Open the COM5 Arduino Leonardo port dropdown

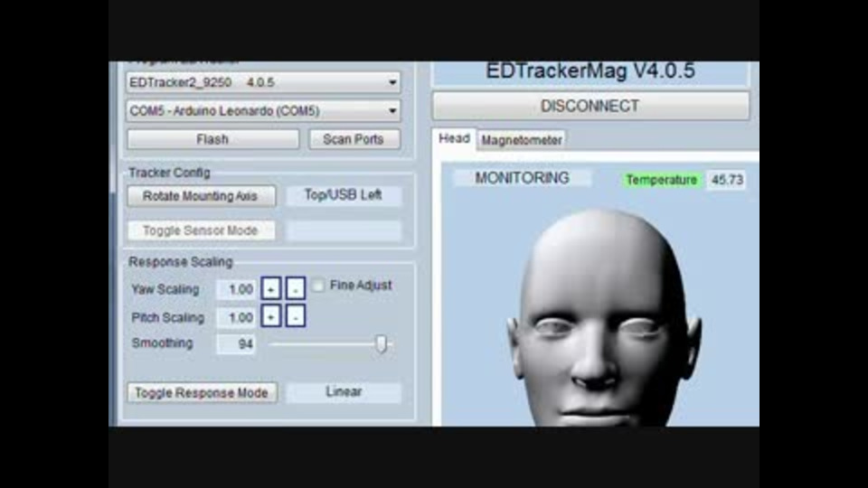pos(263,110)
